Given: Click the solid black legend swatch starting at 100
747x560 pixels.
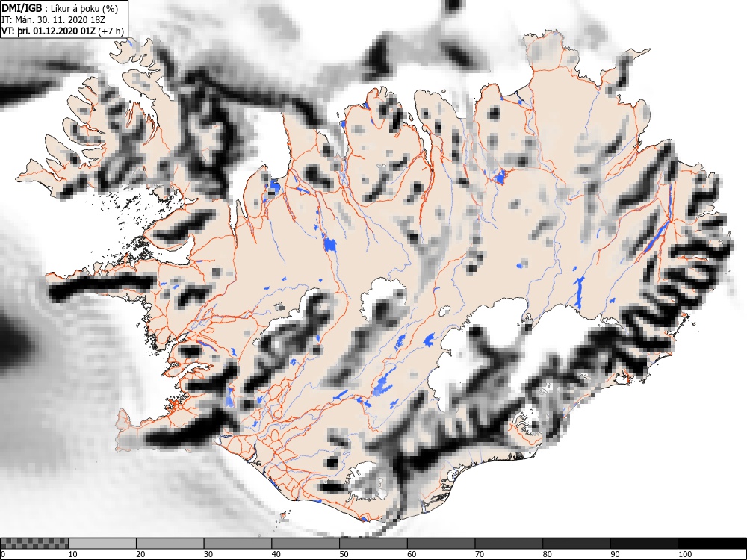Looking at the screenshot, I should 712,544.
